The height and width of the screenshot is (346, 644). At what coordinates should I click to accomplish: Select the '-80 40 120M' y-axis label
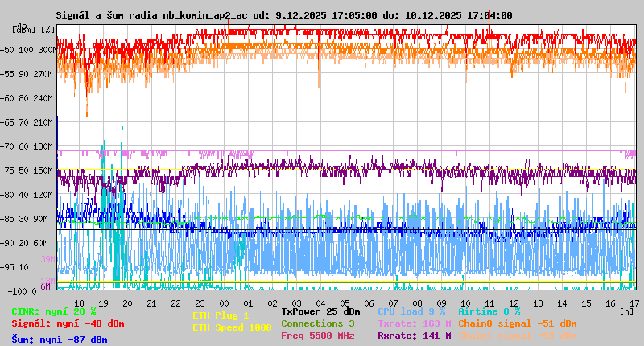click(27, 195)
